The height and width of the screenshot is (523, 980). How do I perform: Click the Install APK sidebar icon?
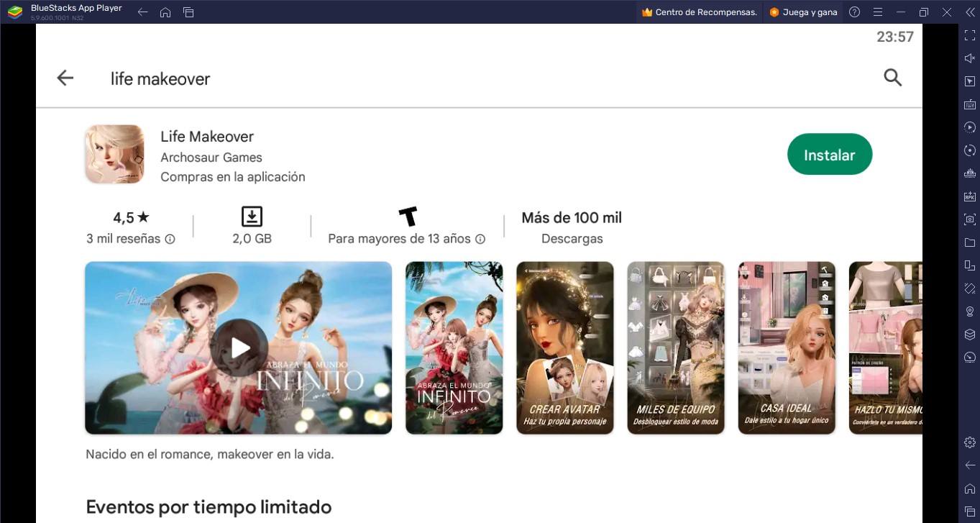point(969,196)
